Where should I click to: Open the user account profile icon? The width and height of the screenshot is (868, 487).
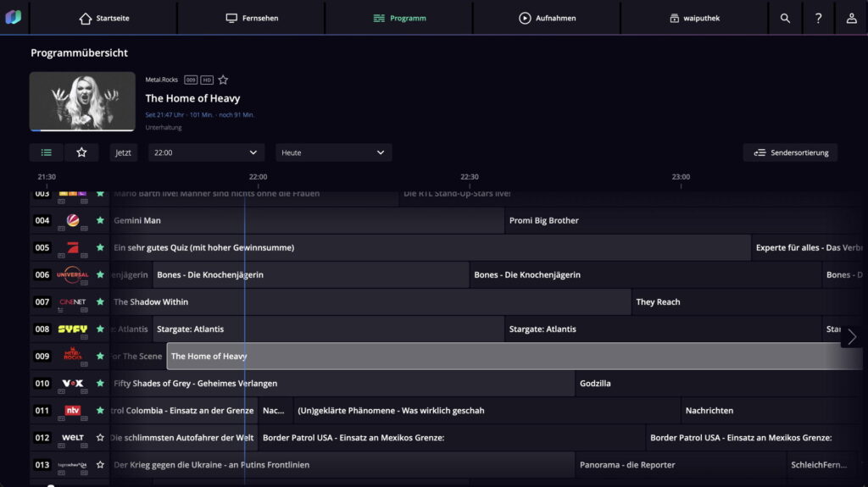[x=851, y=18]
